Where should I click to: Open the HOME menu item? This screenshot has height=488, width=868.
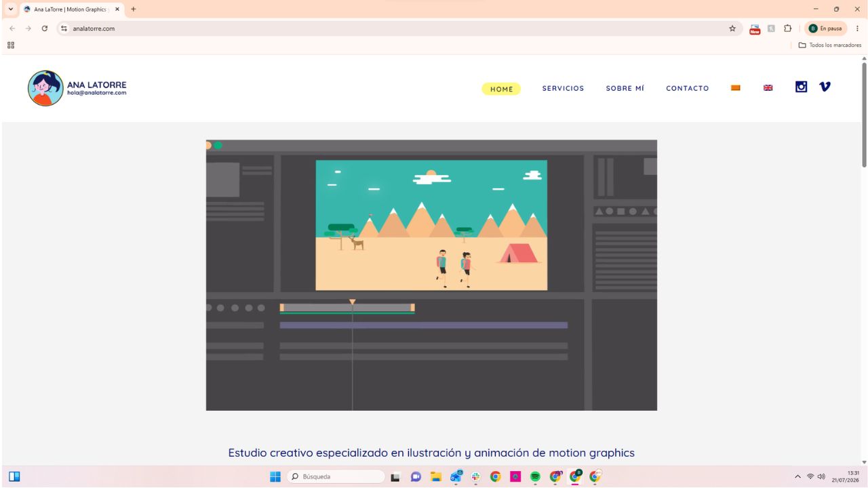tap(502, 89)
